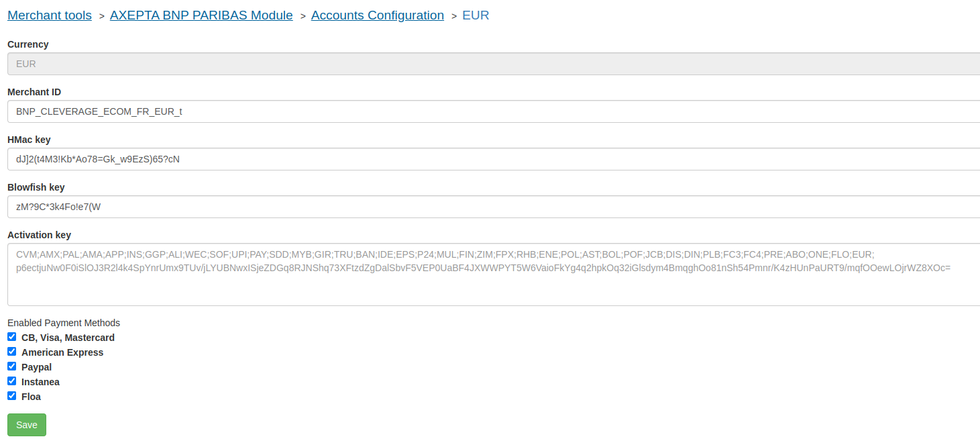980x445 pixels.
Task: Navigate back to Accounts Configuration
Action: [377, 15]
